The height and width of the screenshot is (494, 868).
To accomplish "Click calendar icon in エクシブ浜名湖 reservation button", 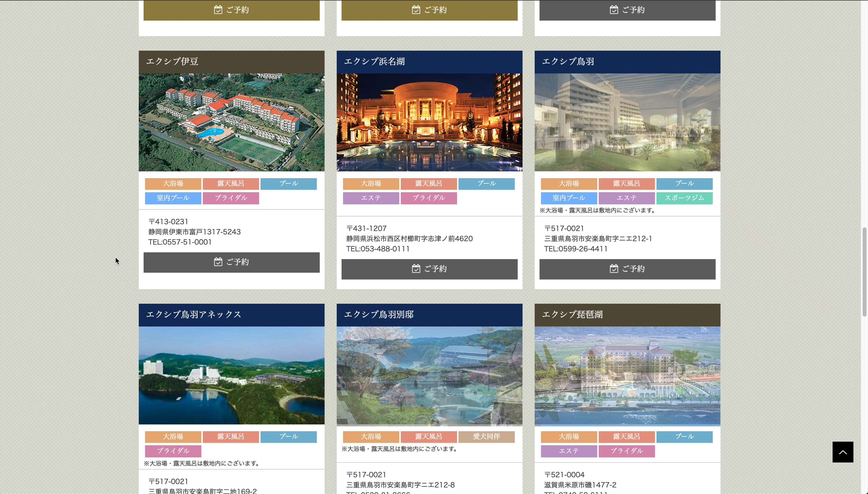I will coord(416,269).
